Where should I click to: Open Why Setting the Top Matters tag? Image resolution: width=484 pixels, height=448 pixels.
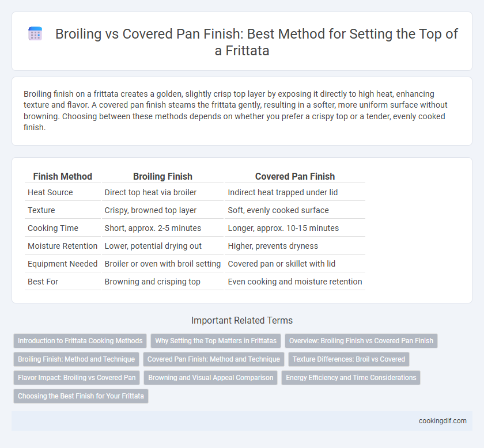[215, 341]
